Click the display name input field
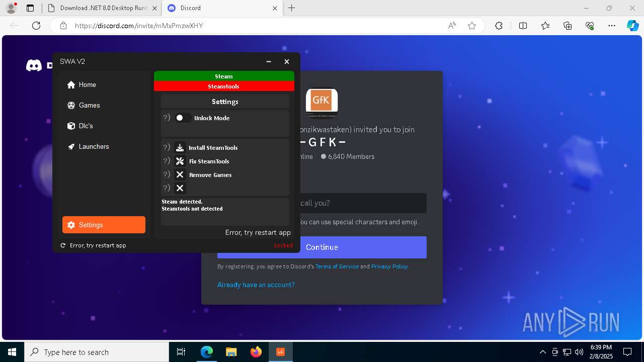 click(x=363, y=203)
